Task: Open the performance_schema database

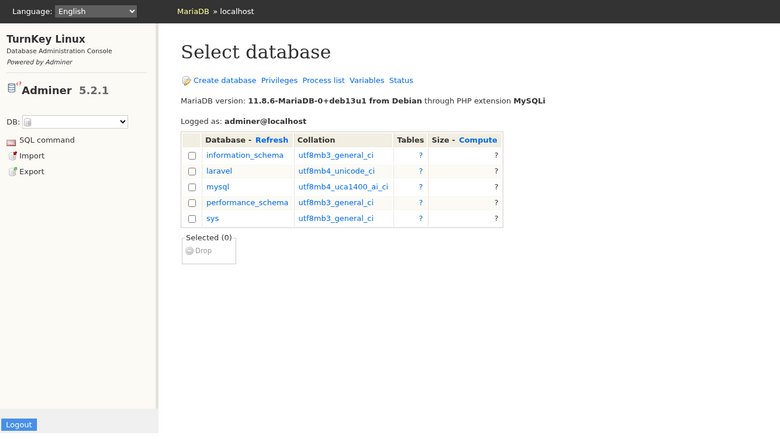Action: 247,203
